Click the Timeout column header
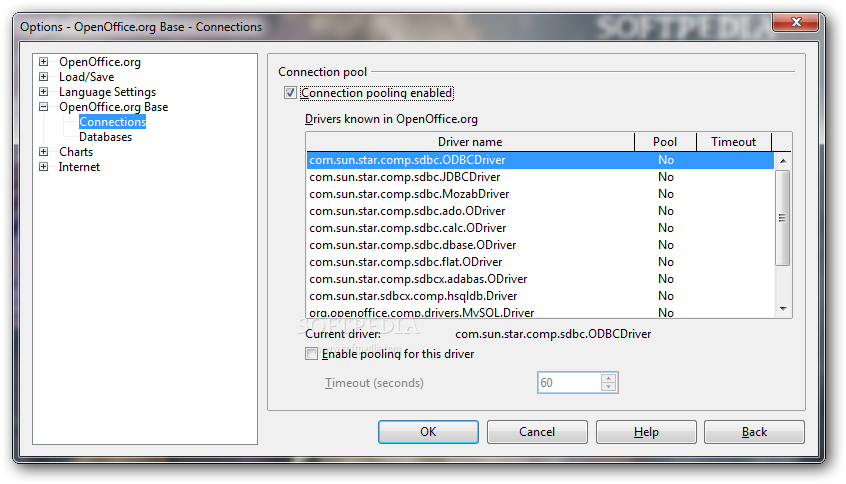This screenshot has height=484, width=846. [734, 142]
